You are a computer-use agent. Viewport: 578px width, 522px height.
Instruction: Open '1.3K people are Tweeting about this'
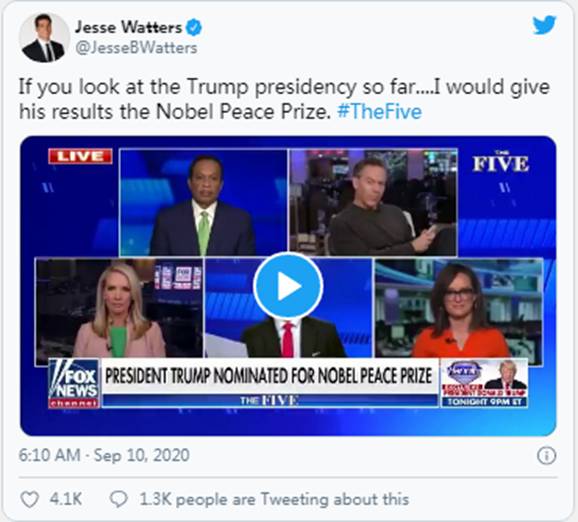click(274, 500)
